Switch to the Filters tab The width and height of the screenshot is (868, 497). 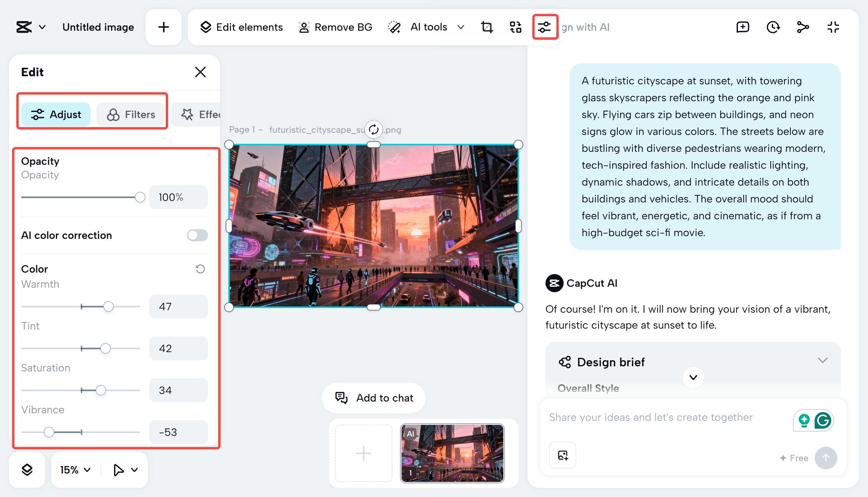[x=131, y=114]
